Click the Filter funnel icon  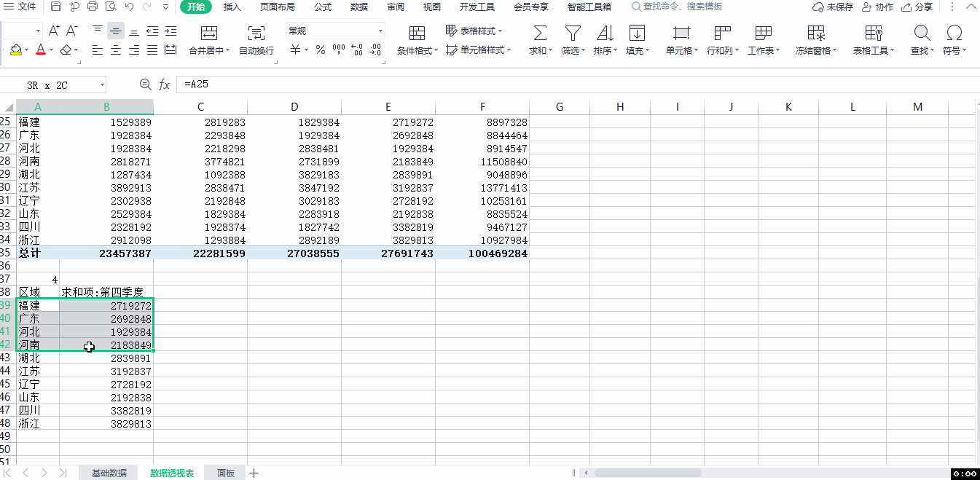tap(573, 33)
